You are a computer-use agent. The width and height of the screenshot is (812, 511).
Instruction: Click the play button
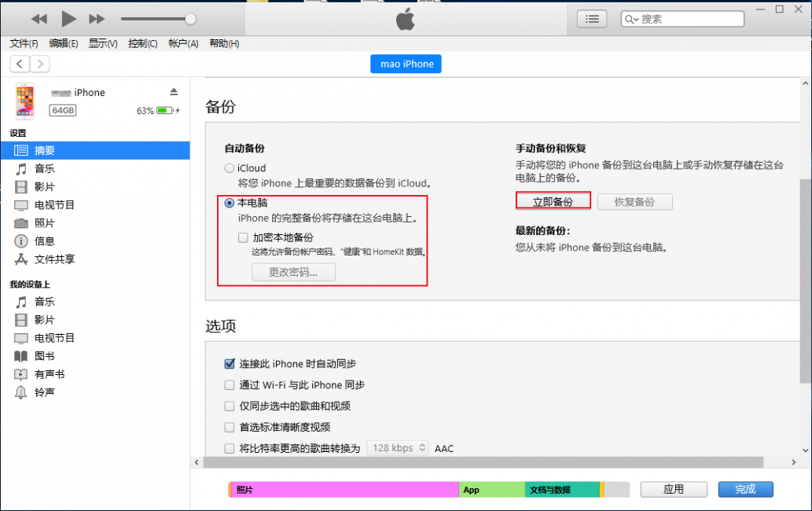point(68,19)
